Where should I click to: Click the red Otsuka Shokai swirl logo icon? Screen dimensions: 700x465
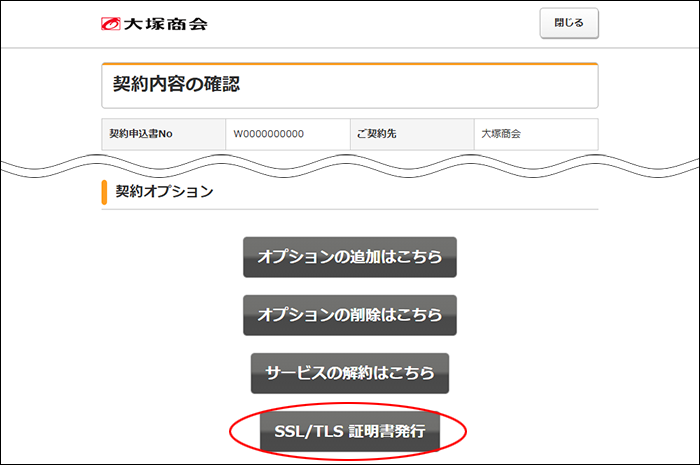111,23
